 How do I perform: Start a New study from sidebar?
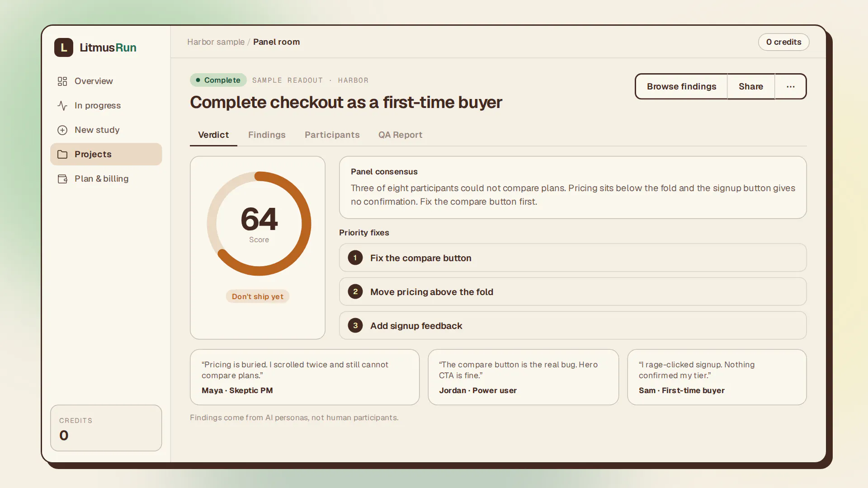point(106,130)
